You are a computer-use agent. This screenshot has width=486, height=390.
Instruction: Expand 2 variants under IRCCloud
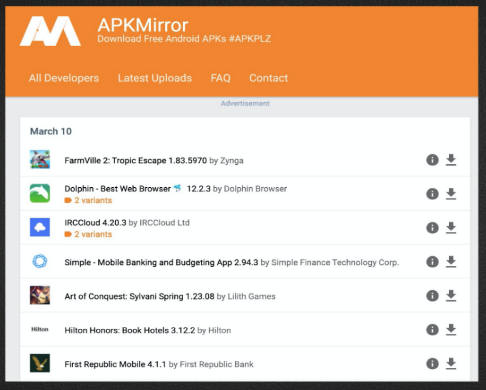pyautogui.click(x=88, y=234)
